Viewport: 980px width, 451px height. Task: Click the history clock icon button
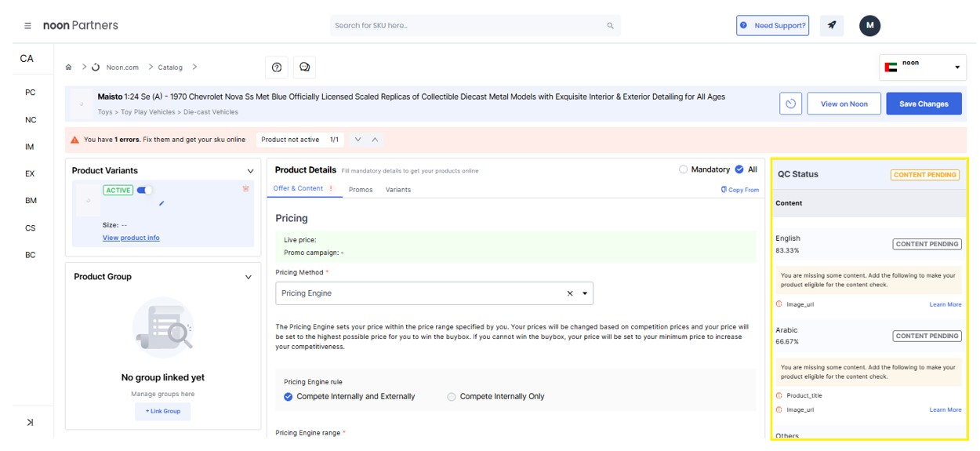[791, 104]
